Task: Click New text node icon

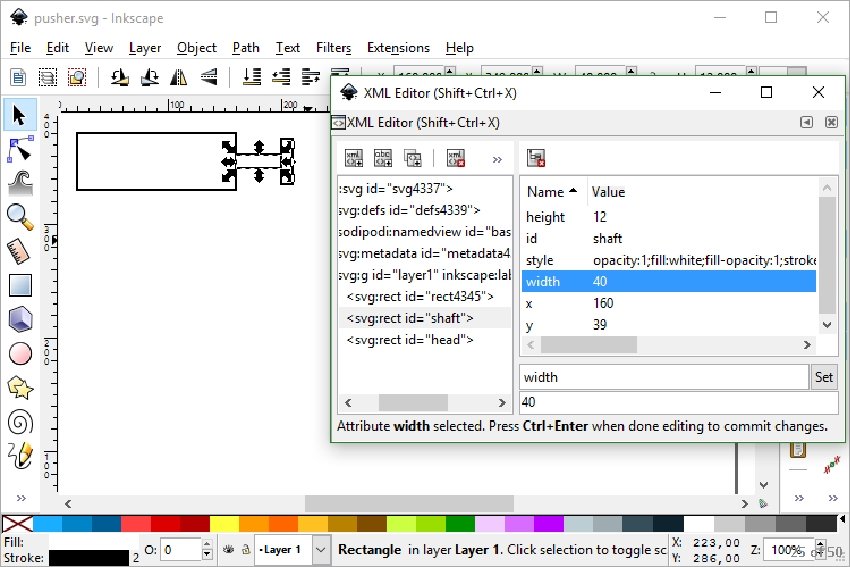Action: pyautogui.click(x=383, y=158)
